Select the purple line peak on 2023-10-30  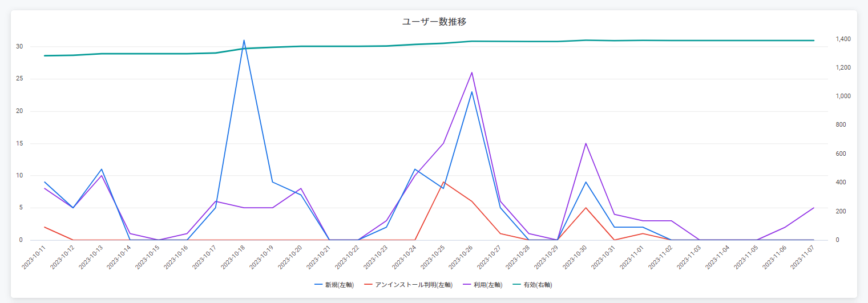586,143
